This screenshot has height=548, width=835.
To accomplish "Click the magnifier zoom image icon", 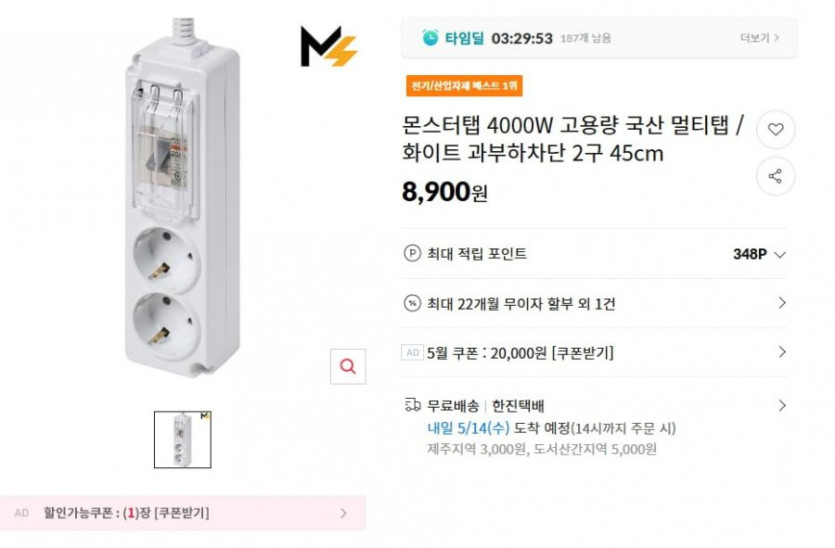I will tap(348, 367).
